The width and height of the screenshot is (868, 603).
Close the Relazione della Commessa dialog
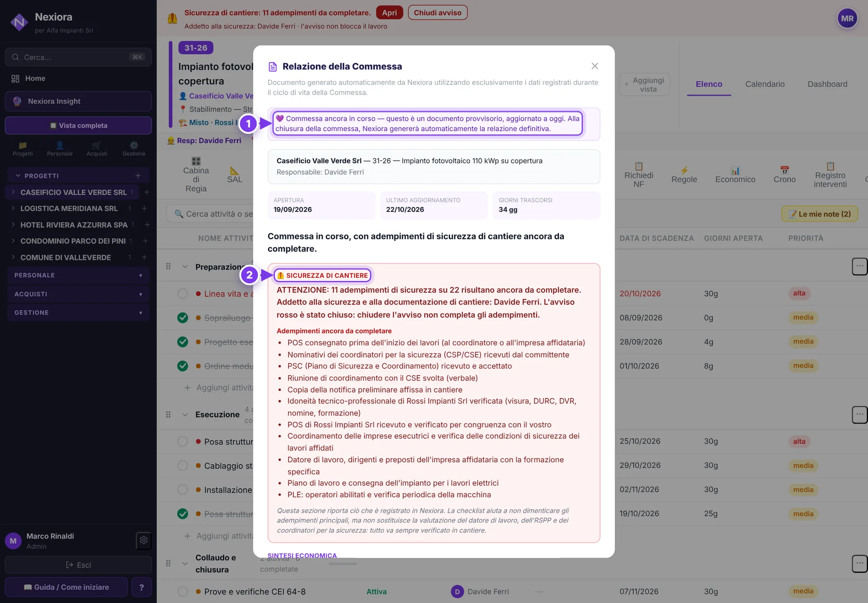[595, 66]
